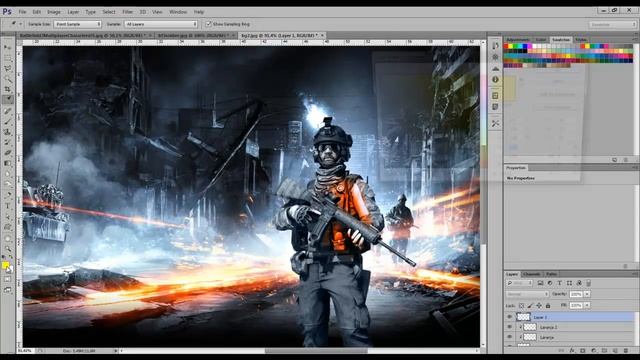Select the Healing Brush tool
The width and height of the screenshot is (640, 360).
(x=7, y=111)
